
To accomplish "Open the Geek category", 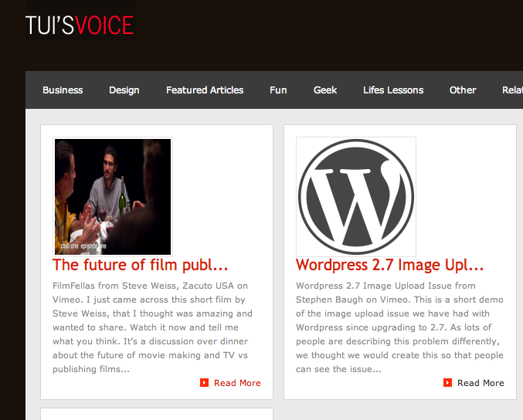I will (325, 90).
